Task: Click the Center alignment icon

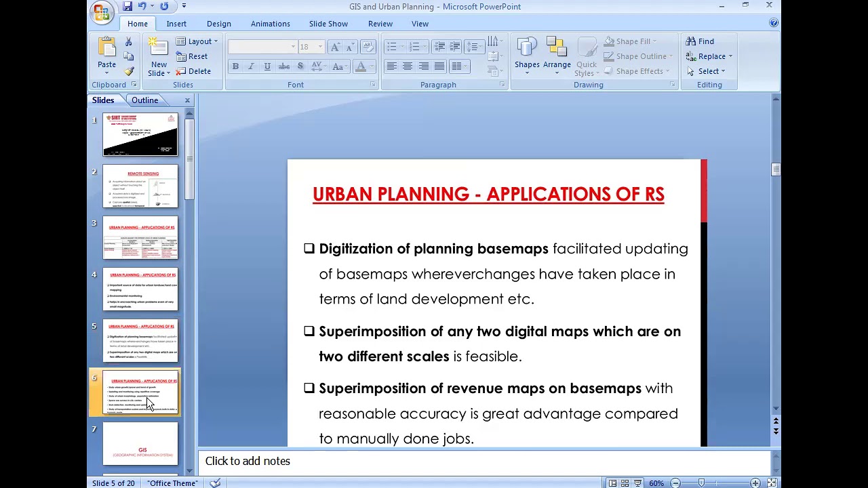Action: (x=408, y=66)
